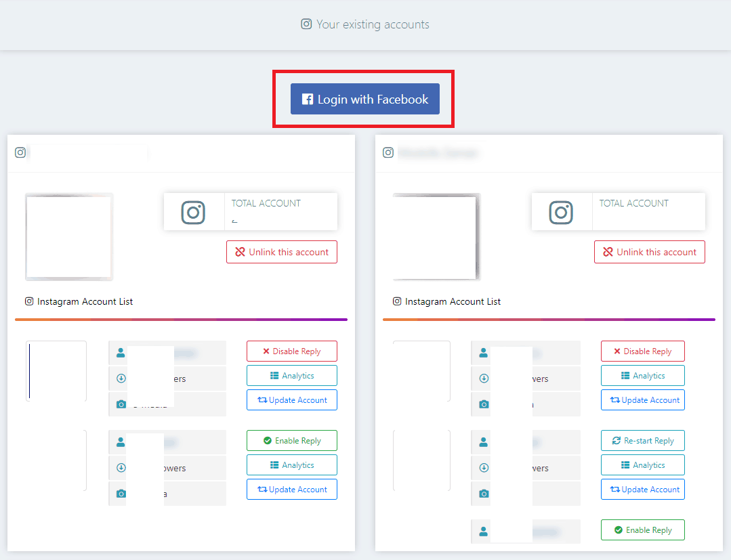Click Instagram icon before right Instagram Account List heading
The height and width of the screenshot is (560, 731).
(397, 301)
